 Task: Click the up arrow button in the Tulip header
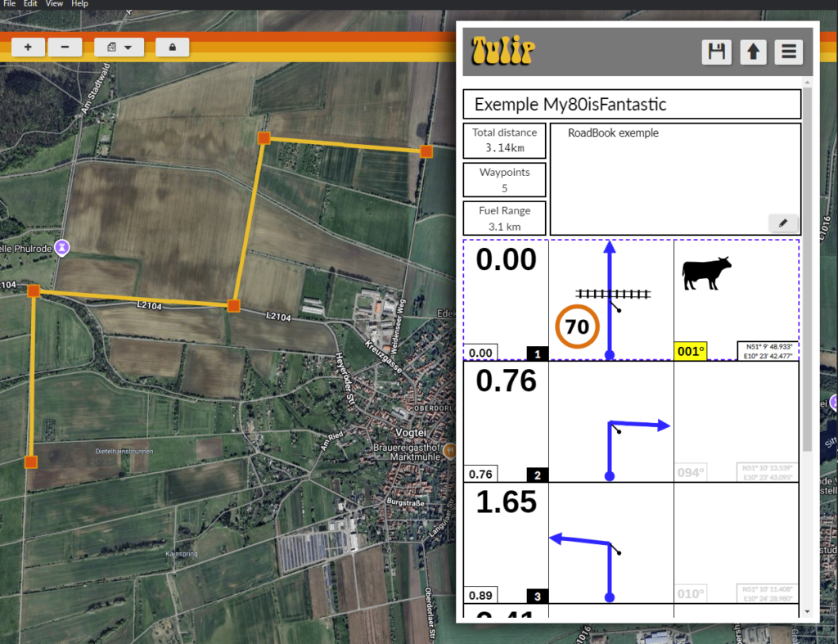click(x=753, y=52)
